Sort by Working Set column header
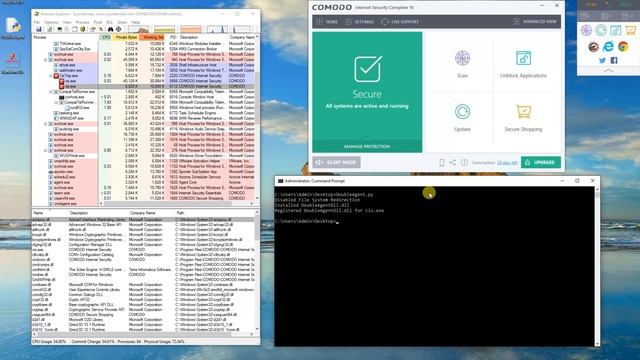640x360 pixels. point(152,37)
